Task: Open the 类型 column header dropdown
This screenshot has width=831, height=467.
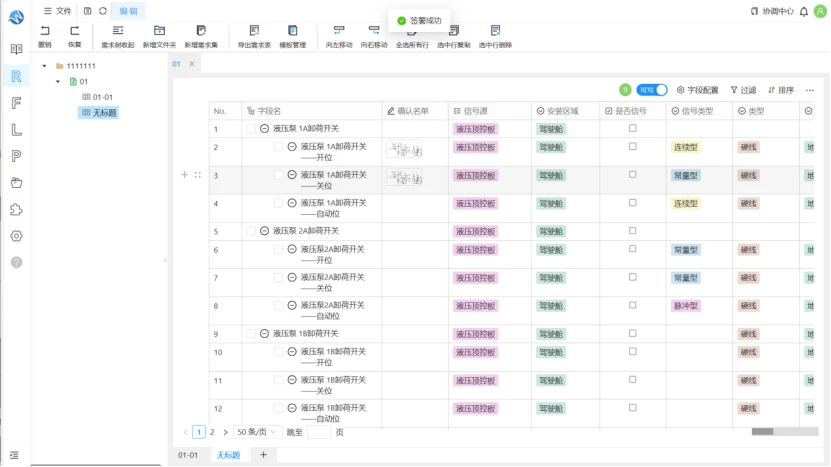Action: (x=742, y=111)
